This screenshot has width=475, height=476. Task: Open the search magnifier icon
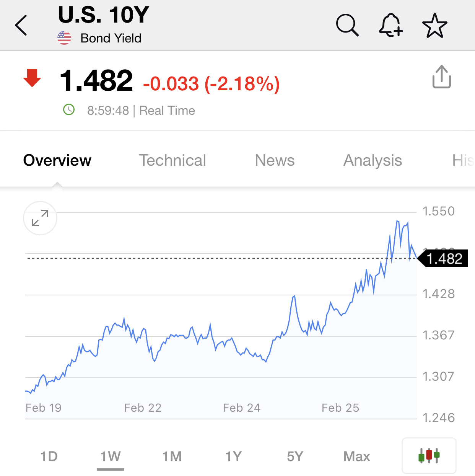tap(347, 25)
